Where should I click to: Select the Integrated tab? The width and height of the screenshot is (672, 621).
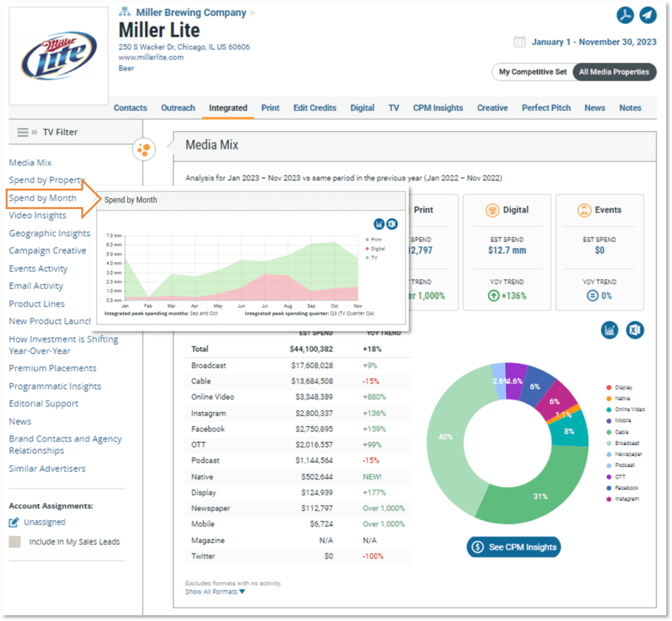click(228, 108)
